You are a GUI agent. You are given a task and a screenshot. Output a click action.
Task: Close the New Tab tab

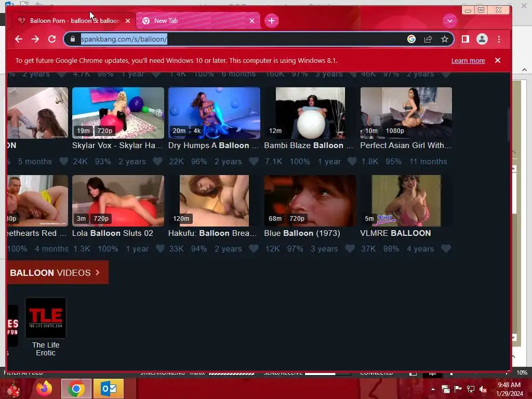coord(252,21)
